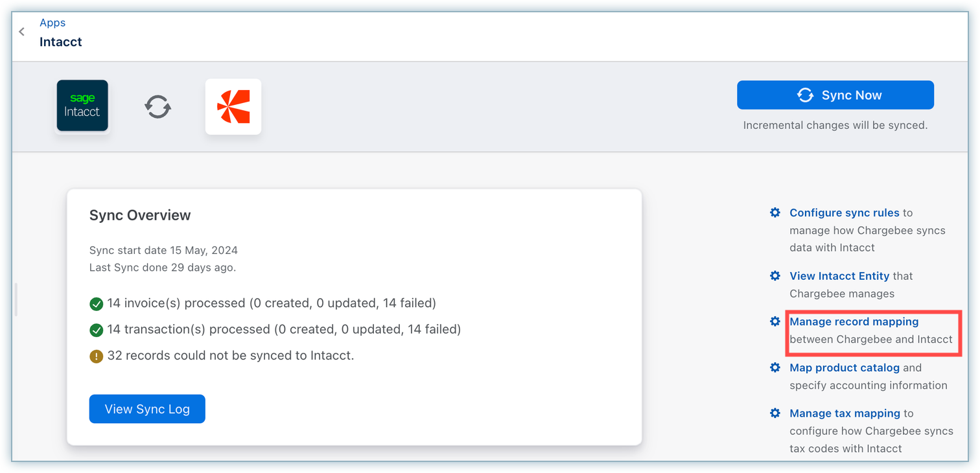980x473 pixels.
Task: Click the green check beside transactions processed
Action: 97,330
